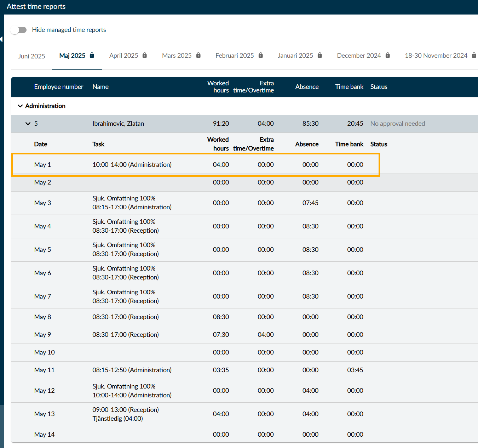Screen dimensions: 478x448
Task: Click the lock icon next to December 2024
Action: (x=388, y=55)
